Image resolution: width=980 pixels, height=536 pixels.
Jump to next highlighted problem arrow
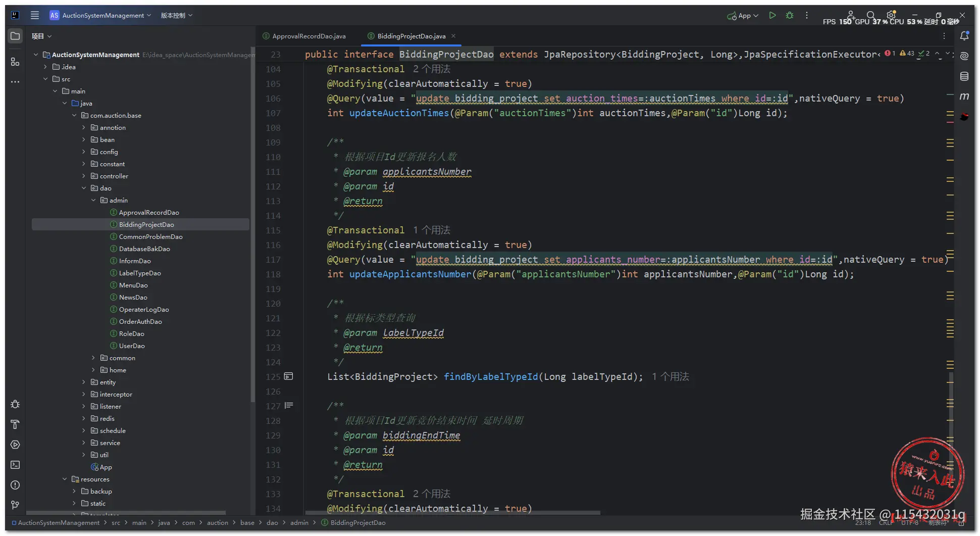tap(948, 54)
